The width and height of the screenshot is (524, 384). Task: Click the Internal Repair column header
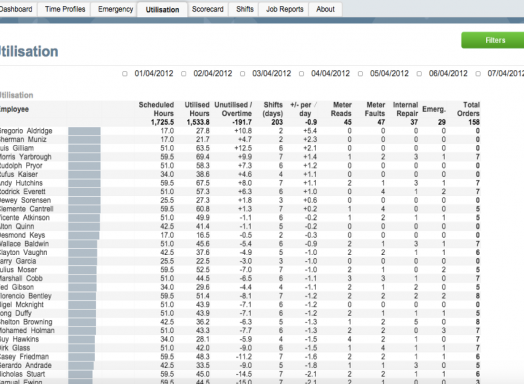click(405, 109)
